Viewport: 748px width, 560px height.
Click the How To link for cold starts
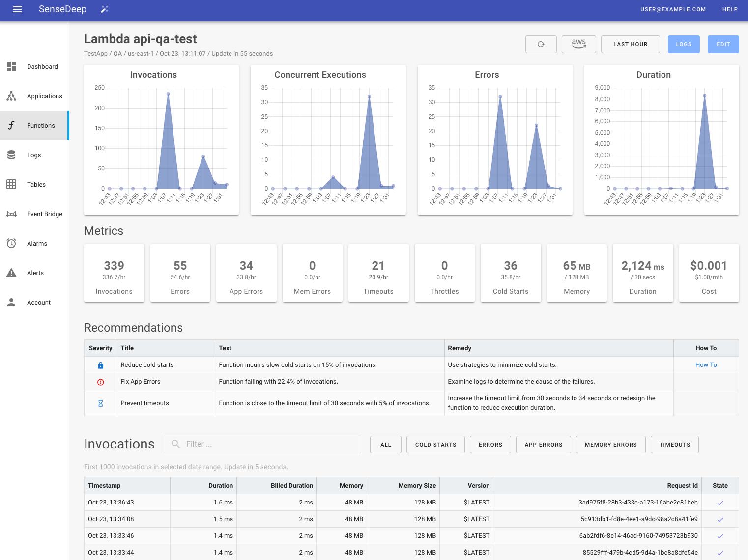[x=706, y=364]
